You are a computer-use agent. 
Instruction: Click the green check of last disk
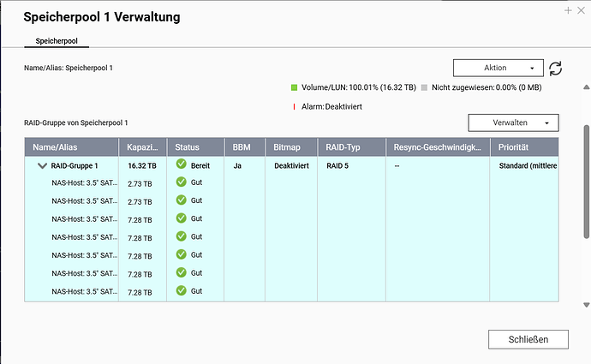[181, 291]
